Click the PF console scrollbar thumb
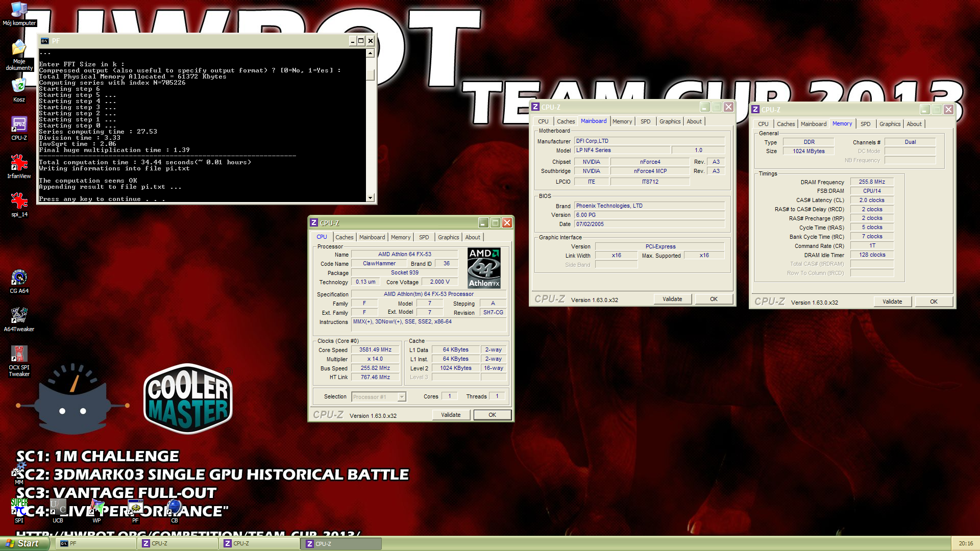980x551 pixels. coord(371,74)
